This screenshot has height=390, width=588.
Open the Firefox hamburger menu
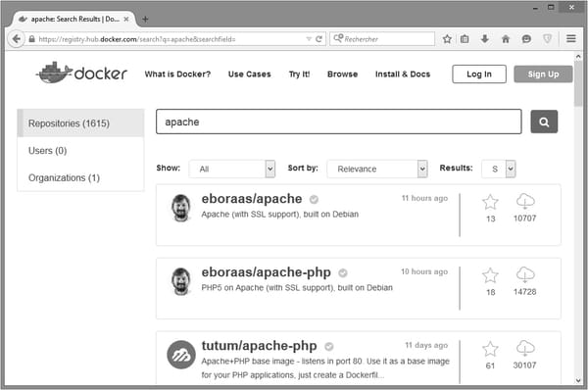tap(571, 38)
